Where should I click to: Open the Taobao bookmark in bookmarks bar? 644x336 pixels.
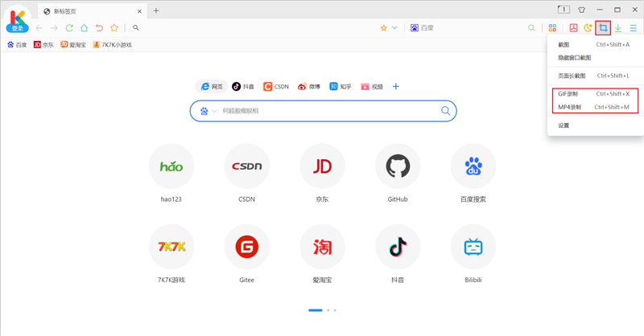click(x=73, y=45)
